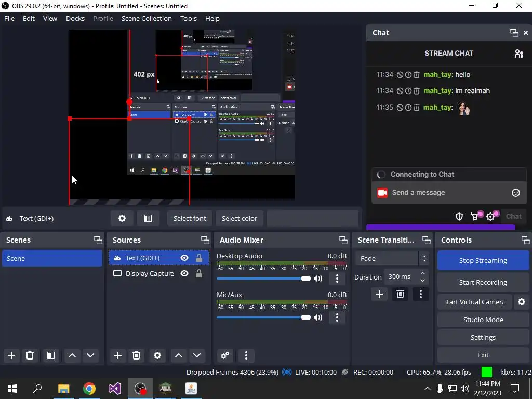The width and height of the screenshot is (532, 399).
Task: Open Virtual Camera settings gear
Action: pos(522,302)
